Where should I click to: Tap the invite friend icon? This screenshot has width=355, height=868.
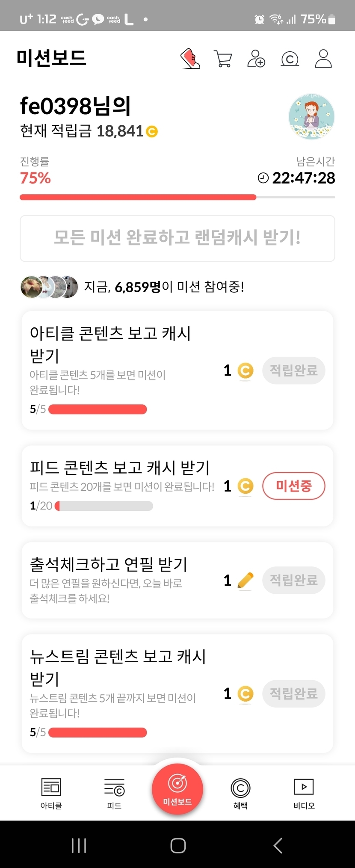click(x=256, y=59)
